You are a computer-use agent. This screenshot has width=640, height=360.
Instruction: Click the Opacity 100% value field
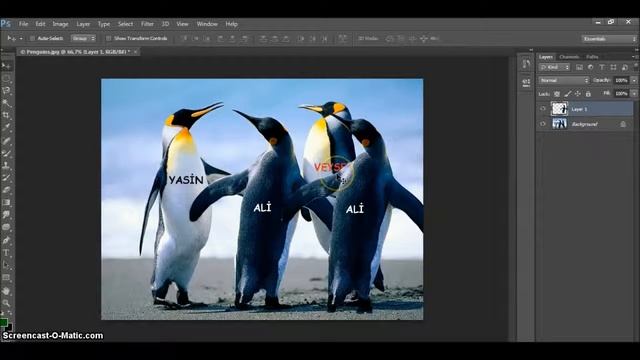[622, 80]
